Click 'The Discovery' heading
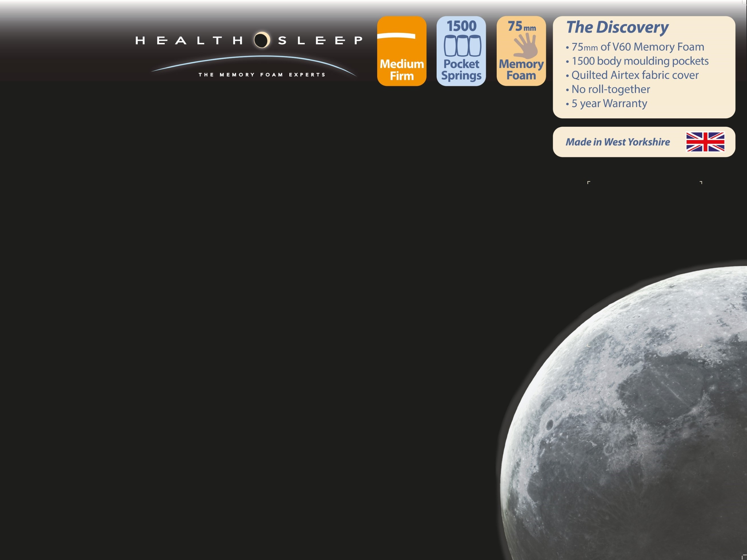 click(617, 27)
